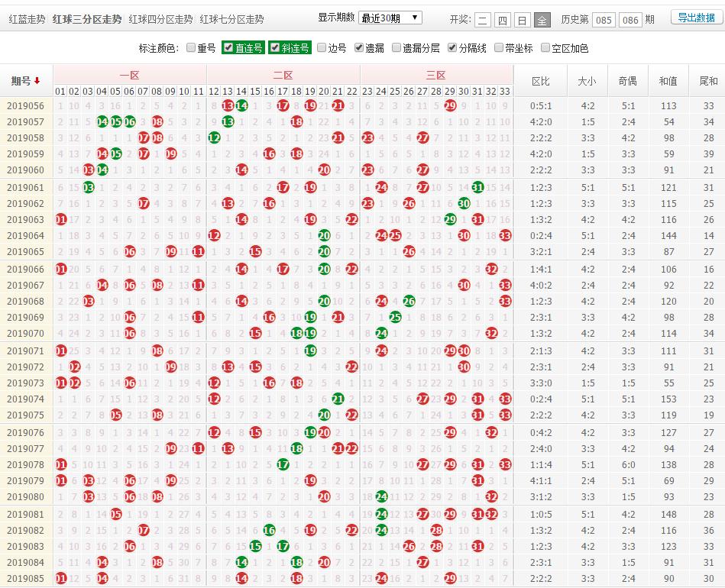
Task: Click the 区比 column header
Action: [x=541, y=82]
